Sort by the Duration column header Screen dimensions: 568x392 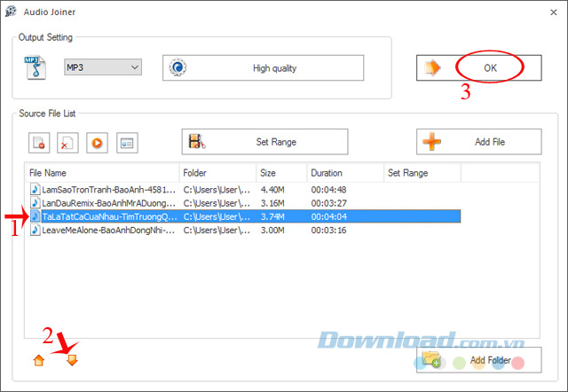coord(345,173)
